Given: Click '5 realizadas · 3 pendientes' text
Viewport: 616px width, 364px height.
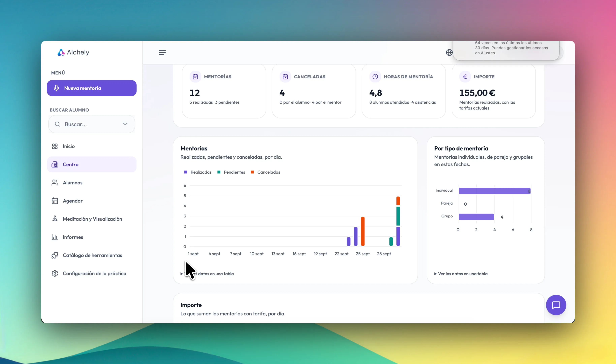Looking at the screenshot, I should (214, 102).
